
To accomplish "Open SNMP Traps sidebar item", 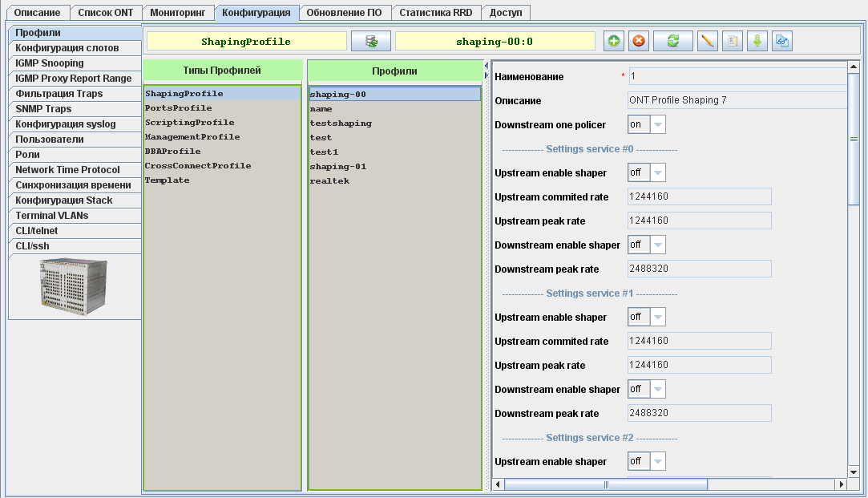I will (75, 109).
